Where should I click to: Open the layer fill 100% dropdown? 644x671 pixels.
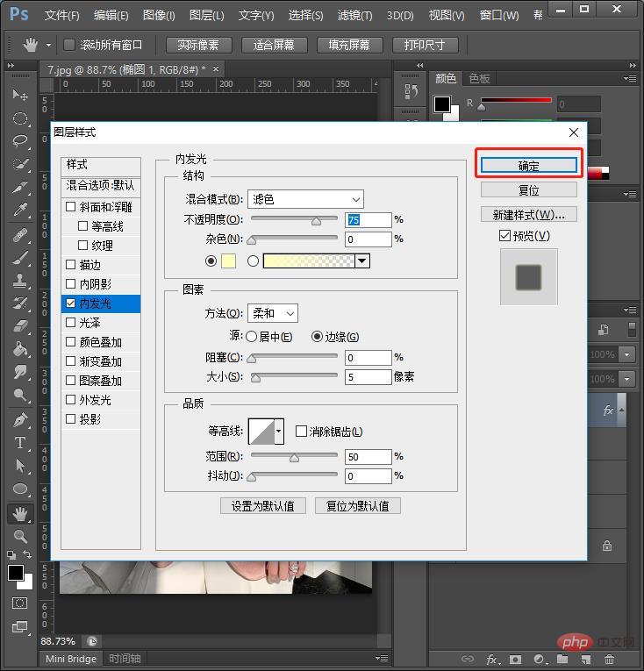tap(626, 379)
